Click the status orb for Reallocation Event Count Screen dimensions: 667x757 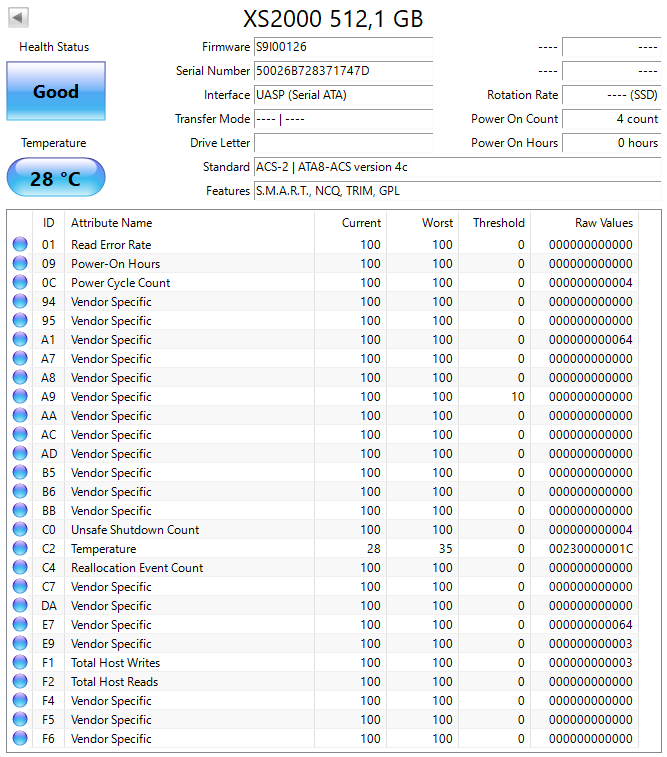[x=20, y=567]
